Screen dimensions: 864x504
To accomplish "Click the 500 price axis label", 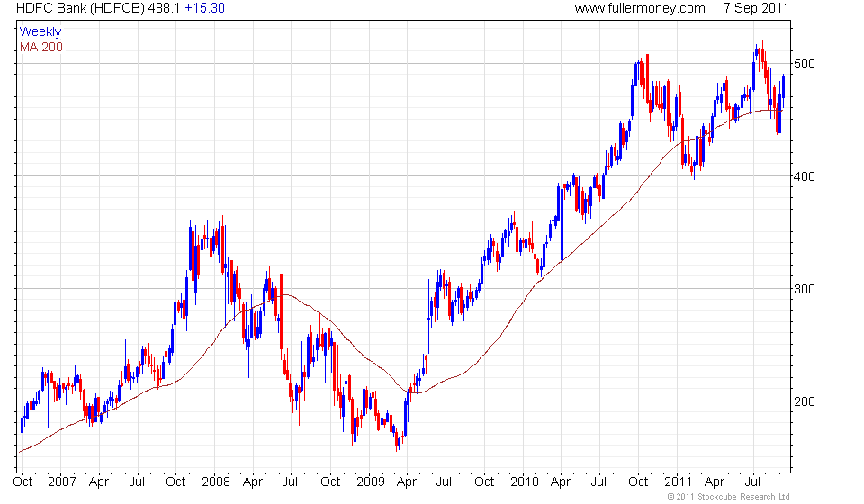I will [805, 64].
